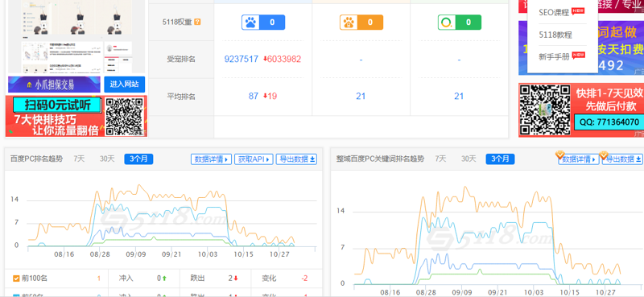
Task: Select 7天 in 百度PC排名趋势 chart
Action: [79, 159]
